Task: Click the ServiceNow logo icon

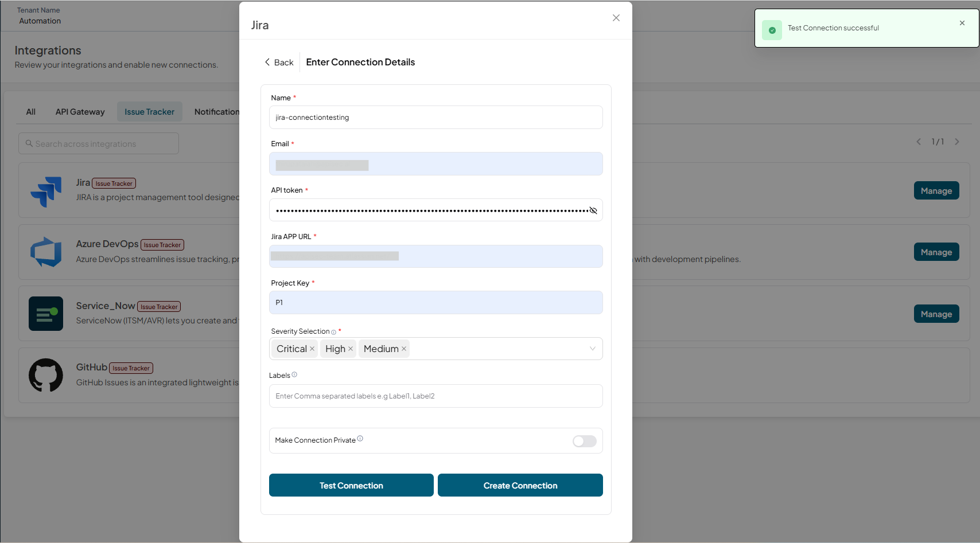Action: [46, 314]
